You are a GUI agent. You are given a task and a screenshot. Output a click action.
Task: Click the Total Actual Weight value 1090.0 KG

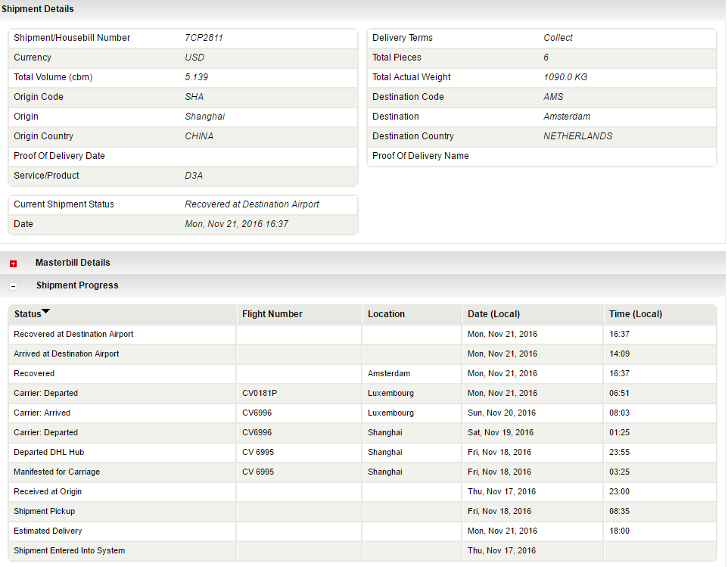point(565,77)
